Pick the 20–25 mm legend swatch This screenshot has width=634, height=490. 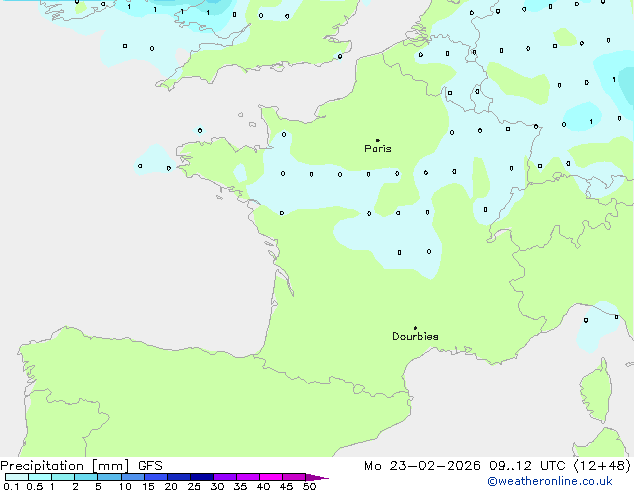[179, 477]
